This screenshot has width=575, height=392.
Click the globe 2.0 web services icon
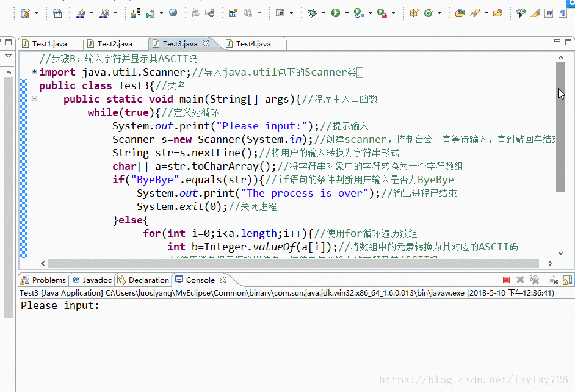coord(57,13)
